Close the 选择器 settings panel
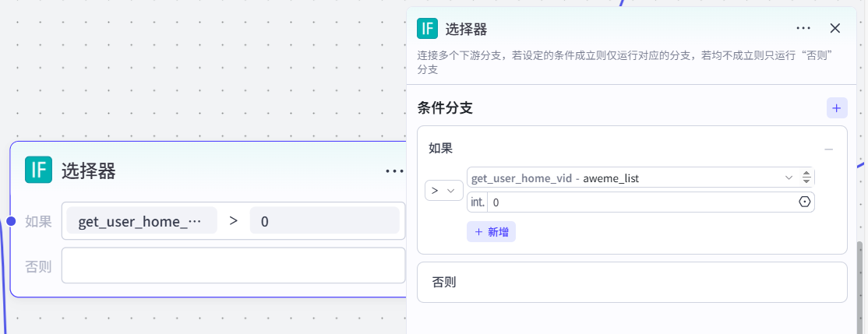 (x=834, y=28)
